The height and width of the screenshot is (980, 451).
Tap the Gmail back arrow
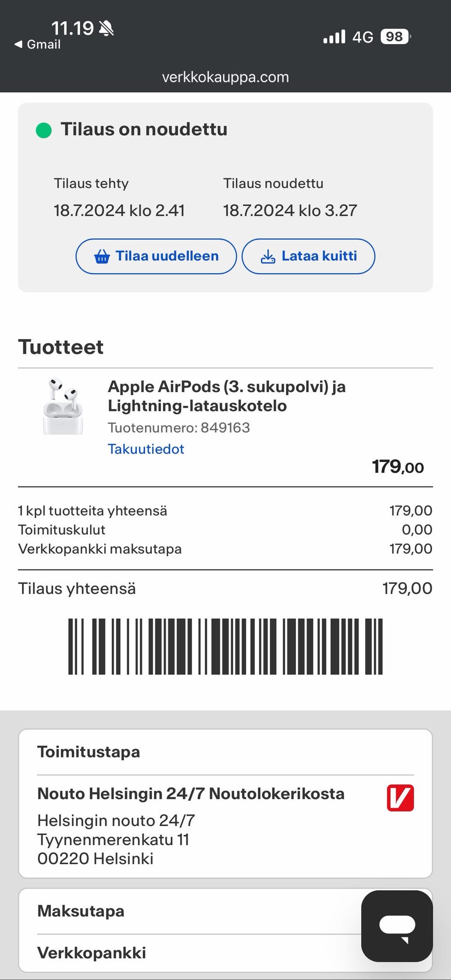(19, 45)
